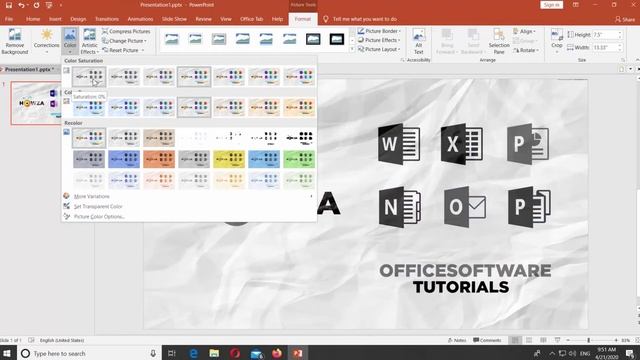Apply the green dark recolor swatch

click(x=299, y=159)
